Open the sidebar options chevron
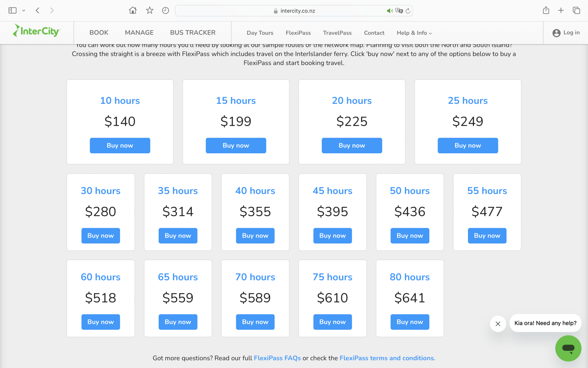 (x=24, y=11)
